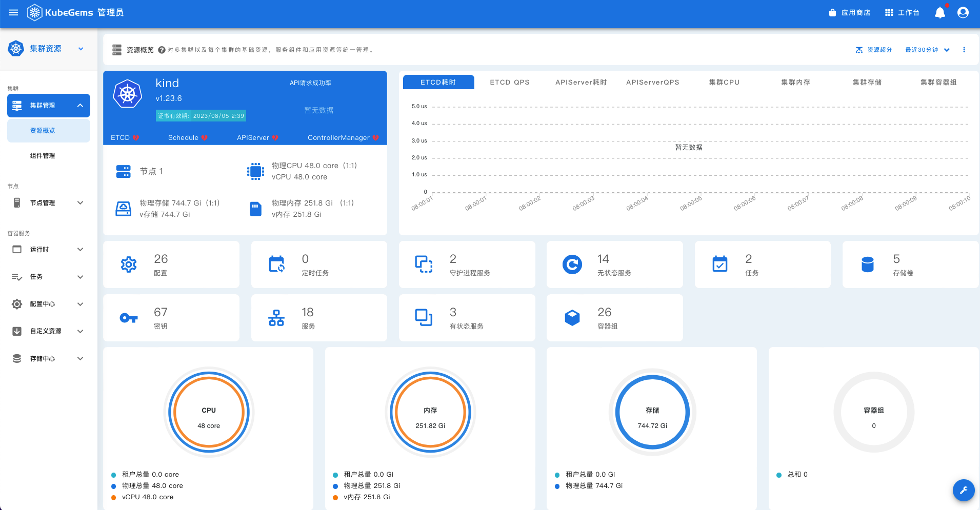
Task: Click the 2 任务 calendar icon
Action: point(720,264)
